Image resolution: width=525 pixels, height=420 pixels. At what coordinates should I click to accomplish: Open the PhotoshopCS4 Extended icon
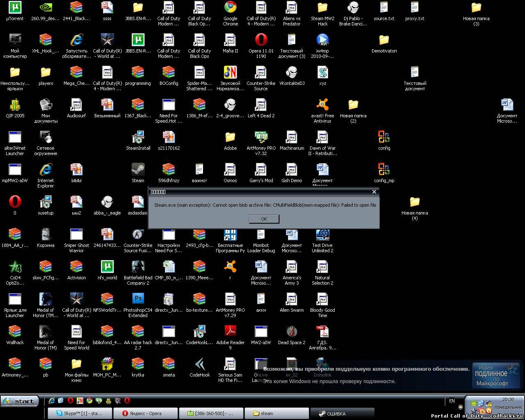[x=138, y=305]
